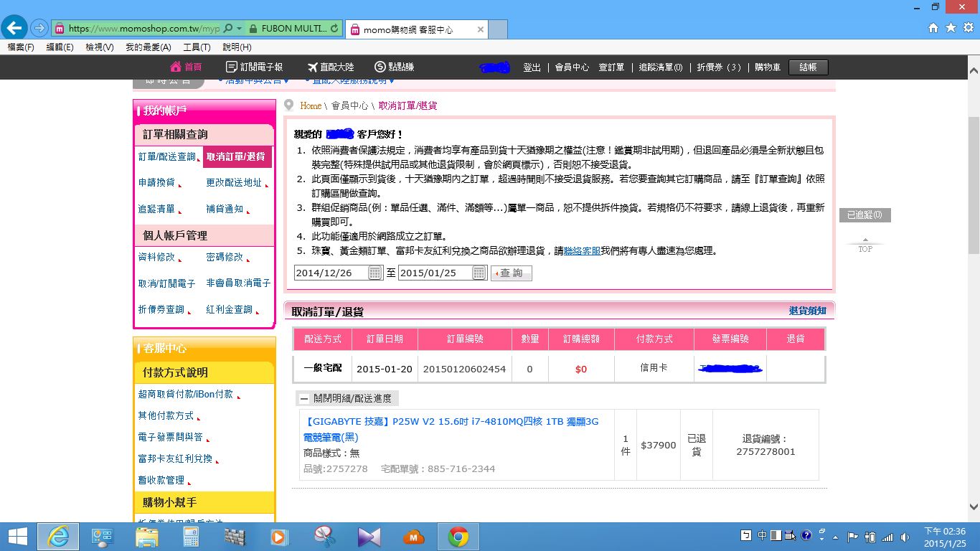980x551 pixels.
Task: Go back with the browser back arrow
Action: [x=14, y=28]
